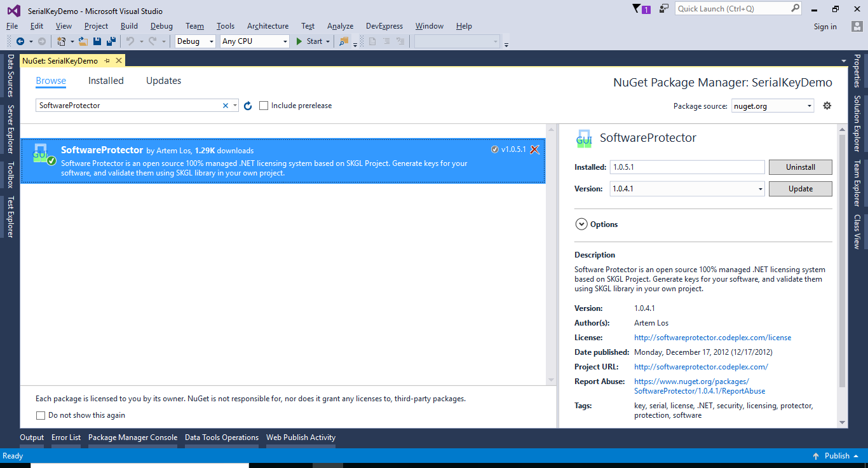Switch to the Updates tab

[x=163, y=81]
